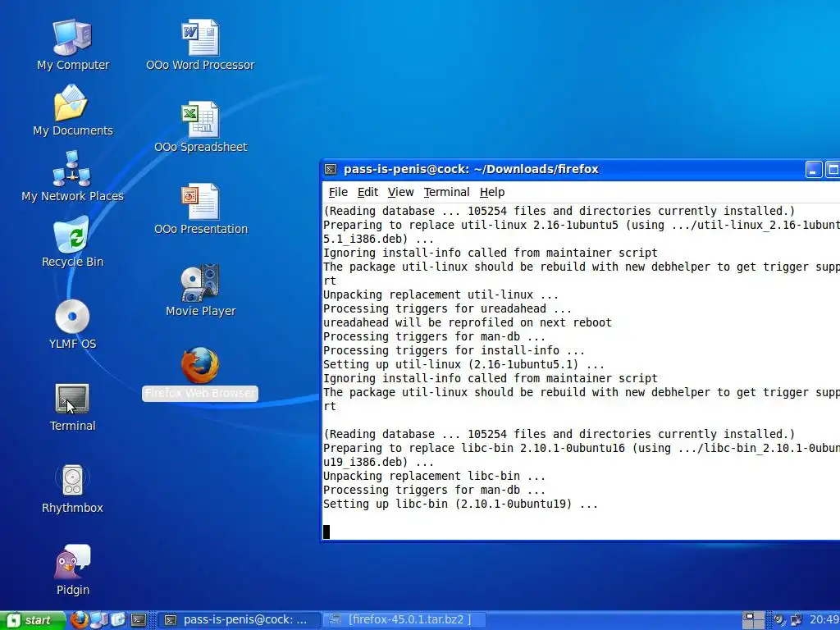This screenshot has height=630, width=840.
Task: Click the 'Processing triggers for ureadahead ...' line
Action: tap(447, 308)
